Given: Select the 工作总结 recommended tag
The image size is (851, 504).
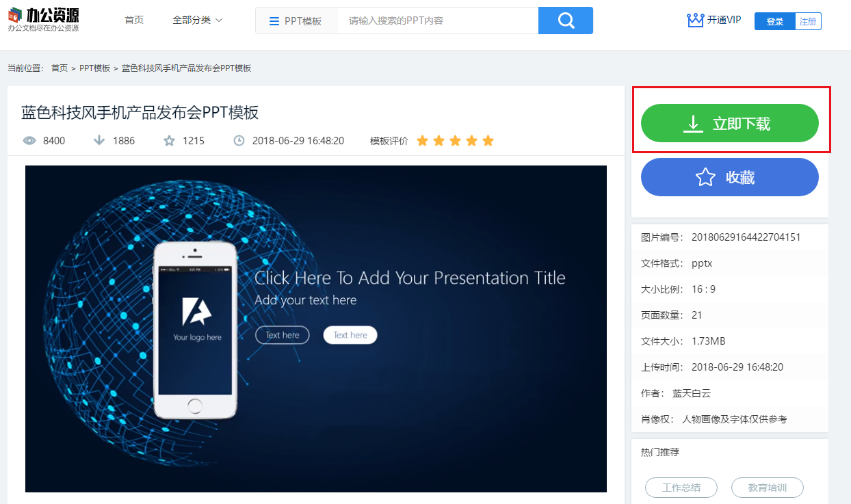Looking at the screenshot, I should 681,488.
